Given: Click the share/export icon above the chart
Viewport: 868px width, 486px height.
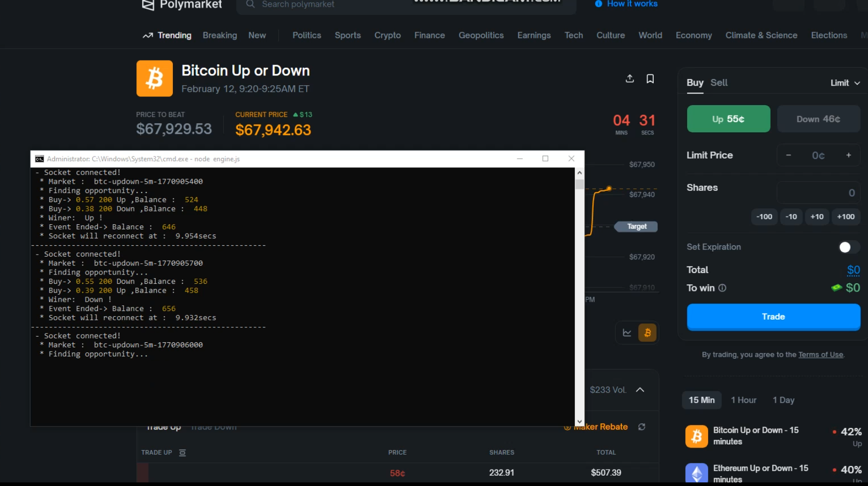Looking at the screenshot, I should (x=629, y=79).
